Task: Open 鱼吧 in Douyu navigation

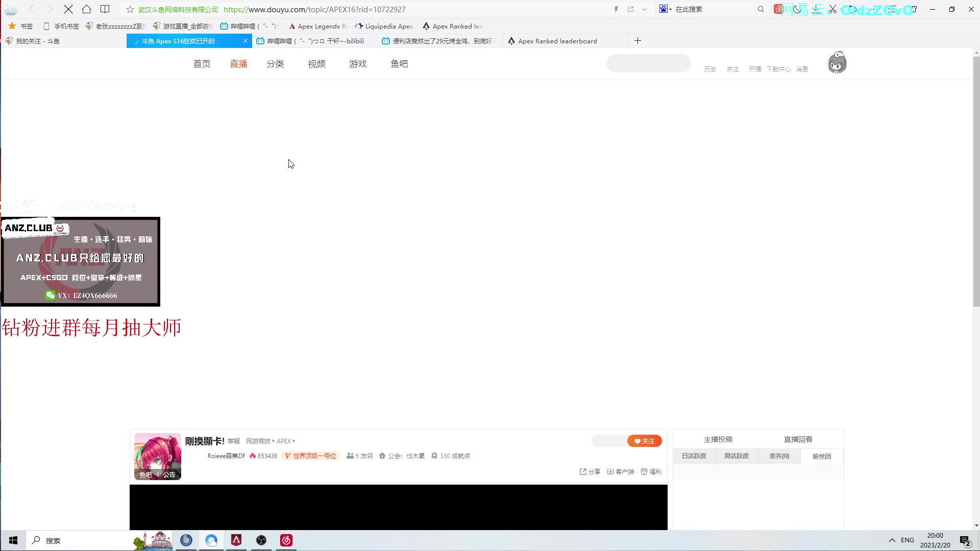Action: (x=399, y=64)
